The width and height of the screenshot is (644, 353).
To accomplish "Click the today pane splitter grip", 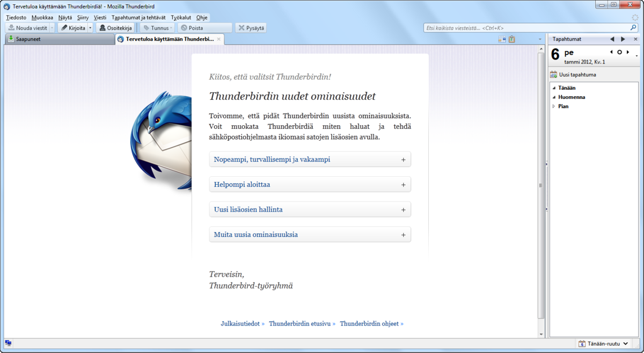I will 547,185.
